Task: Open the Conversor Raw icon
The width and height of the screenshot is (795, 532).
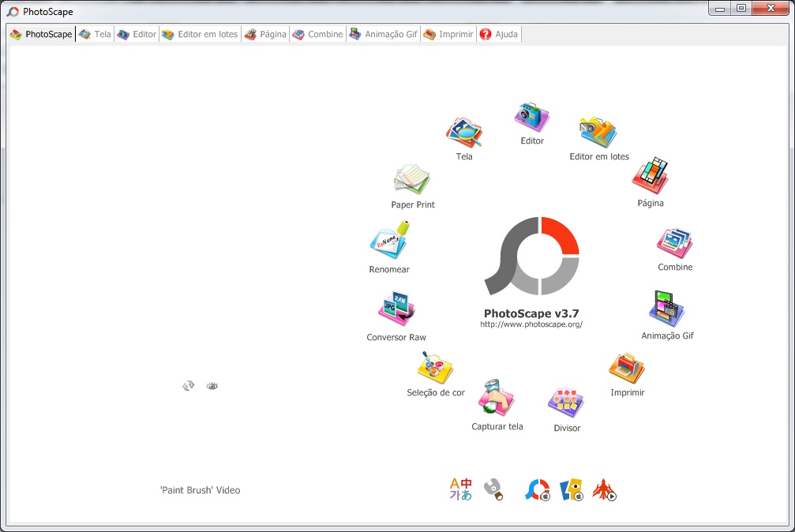Action: [x=396, y=309]
